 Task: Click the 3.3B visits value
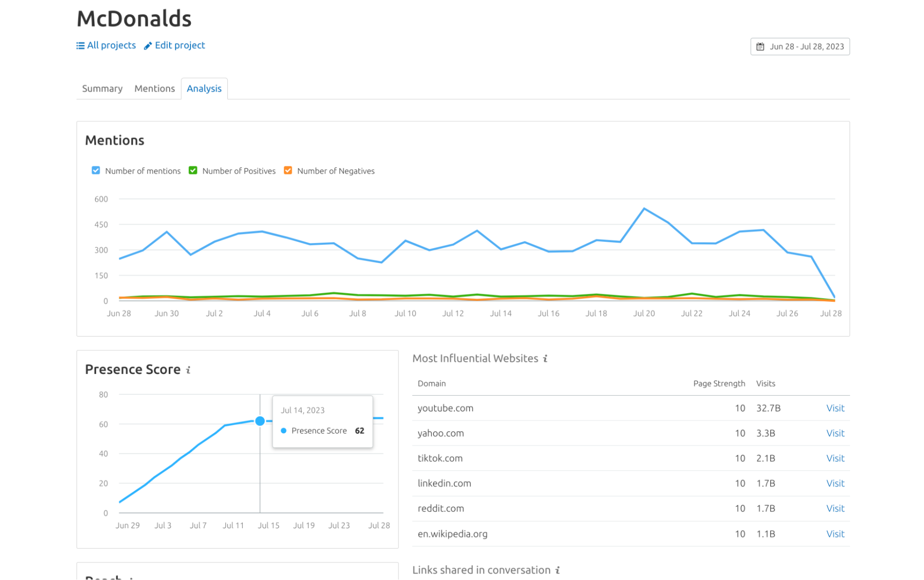[765, 433]
